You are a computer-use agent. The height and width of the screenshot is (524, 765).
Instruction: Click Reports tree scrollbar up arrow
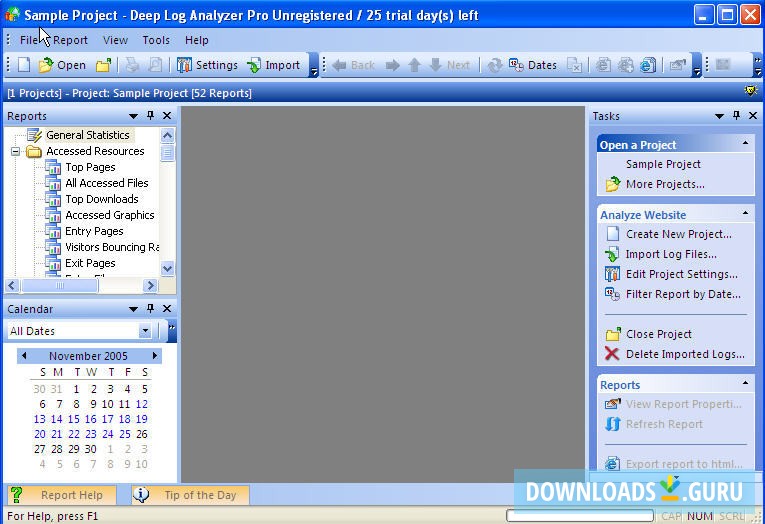[x=167, y=135]
